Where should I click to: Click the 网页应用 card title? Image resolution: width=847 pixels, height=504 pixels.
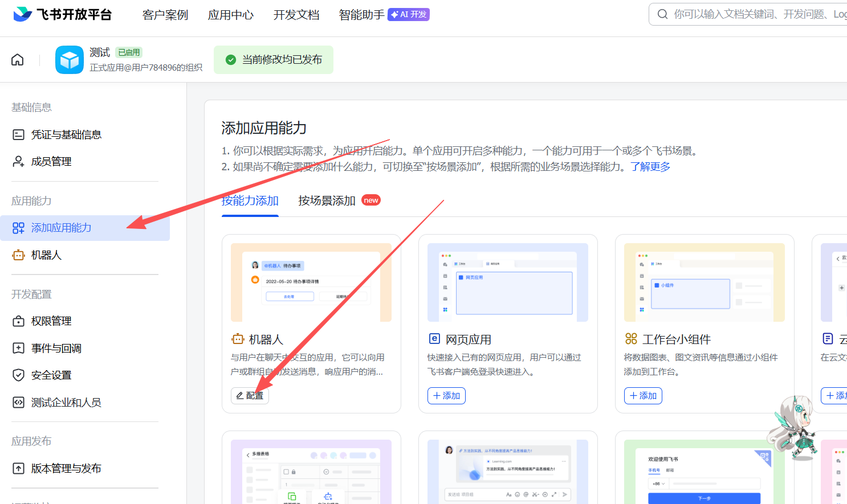click(x=469, y=339)
